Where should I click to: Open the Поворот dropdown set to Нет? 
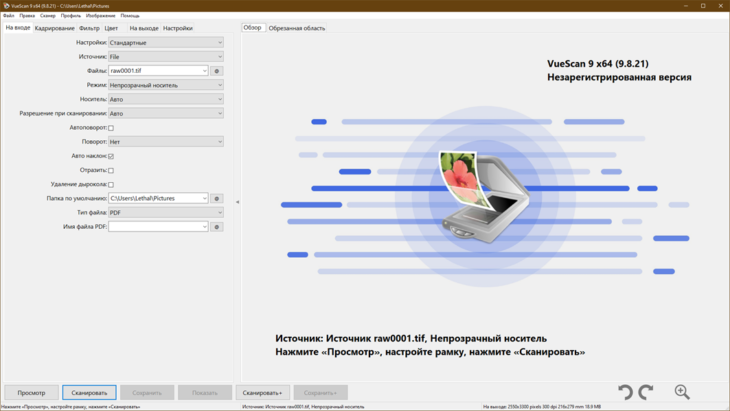(166, 141)
